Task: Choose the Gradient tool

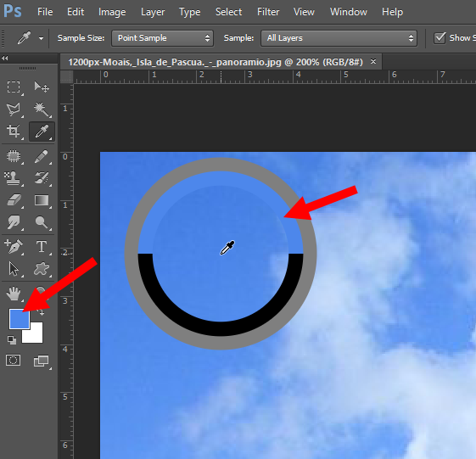Action: tap(42, 200)
